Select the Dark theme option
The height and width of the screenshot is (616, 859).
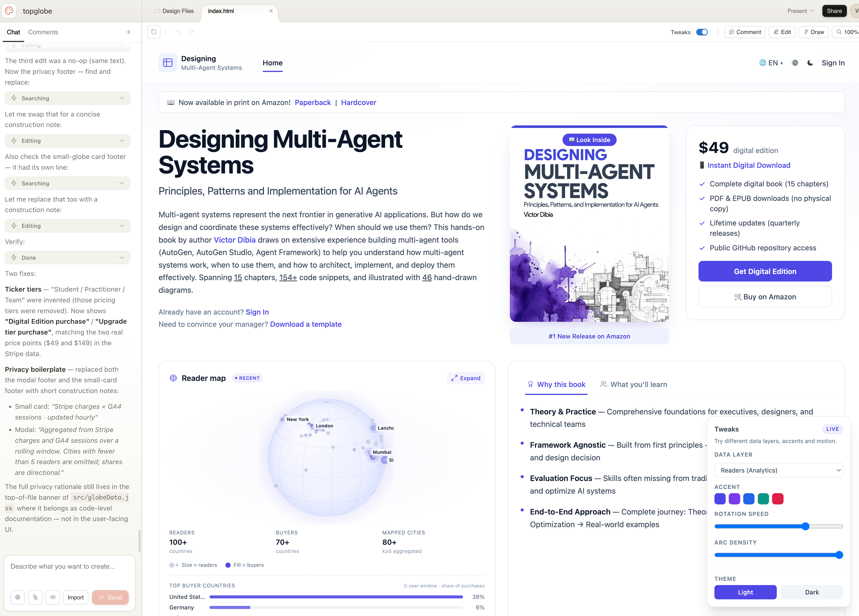tap(812, 592)
